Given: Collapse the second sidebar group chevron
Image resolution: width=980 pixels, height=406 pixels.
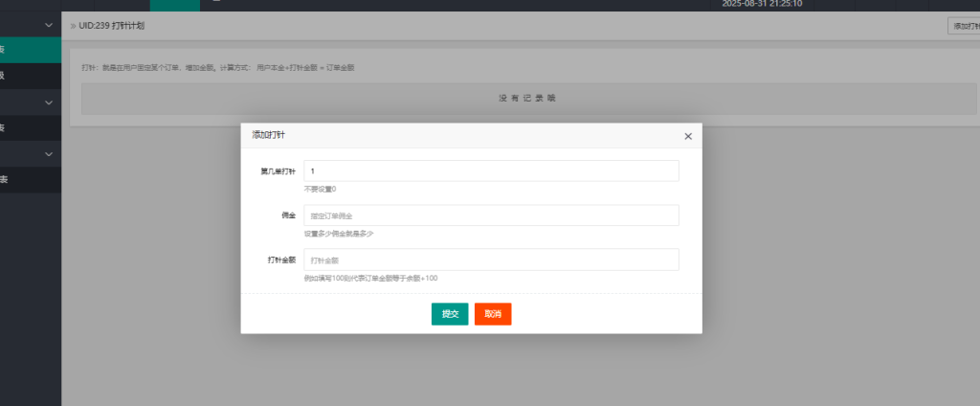Looking at the screenshot, I should (x=49, y=101).
